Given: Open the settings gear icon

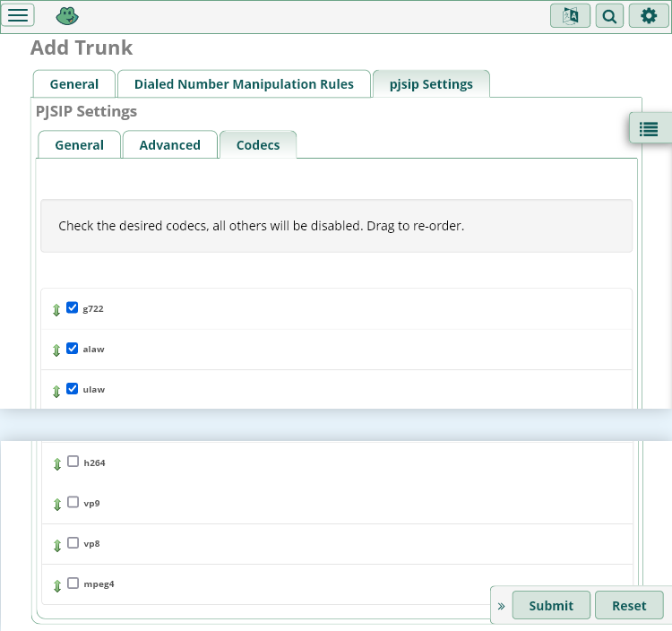Looking at the screenshot, I should (649, 15).
